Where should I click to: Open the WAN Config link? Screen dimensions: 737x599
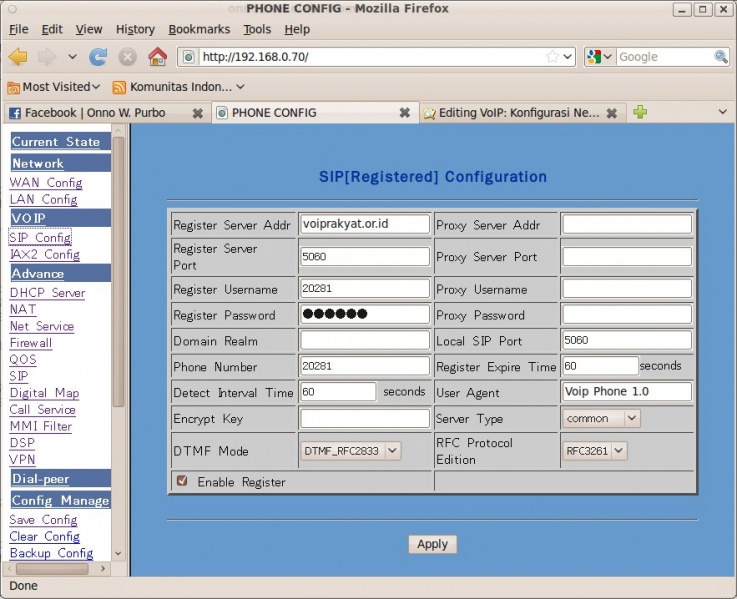click(x=46, y=183)
